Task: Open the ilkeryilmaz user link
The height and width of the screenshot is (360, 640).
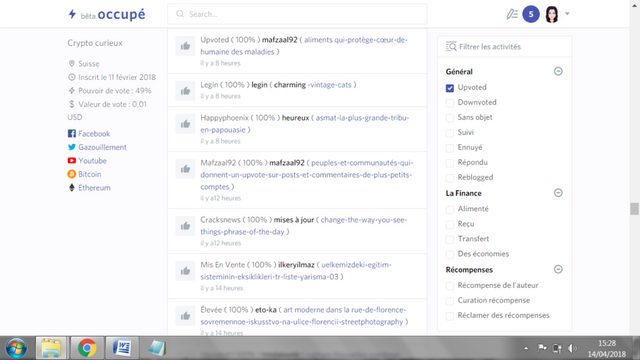Action: pyautogui.click(x=296, y=264)
